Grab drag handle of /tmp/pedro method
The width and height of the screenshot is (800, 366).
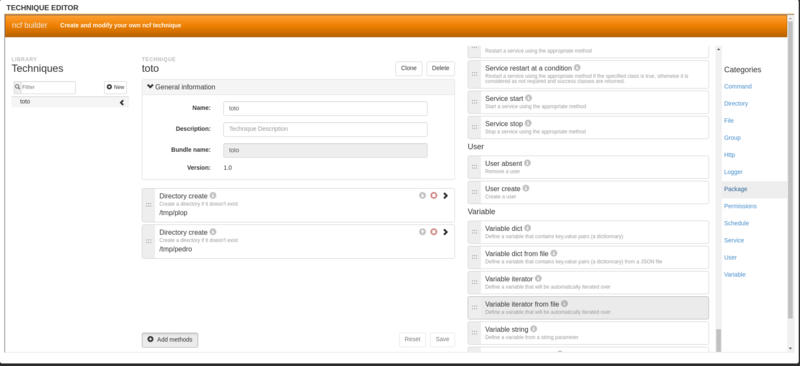click(148, 241)
